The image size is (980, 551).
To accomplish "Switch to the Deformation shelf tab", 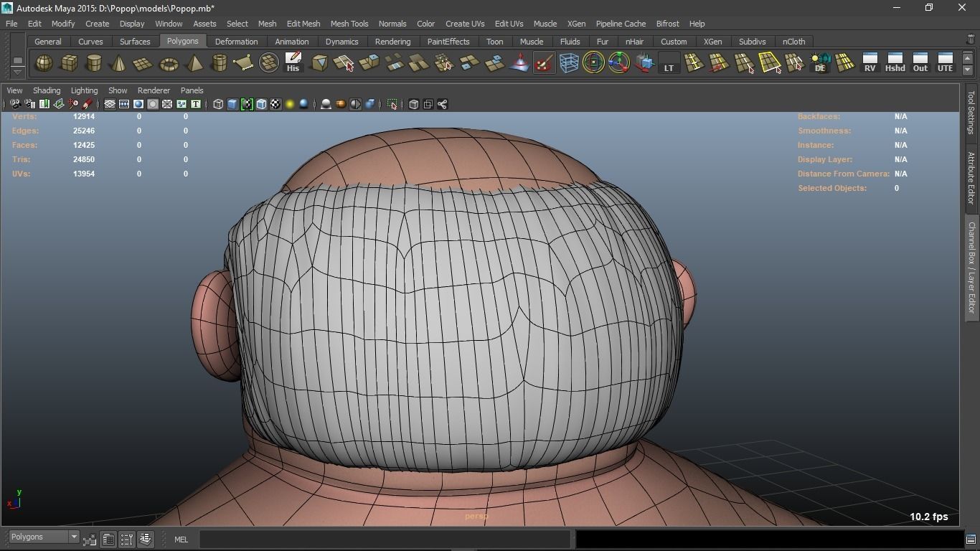I will pos(236,42).
